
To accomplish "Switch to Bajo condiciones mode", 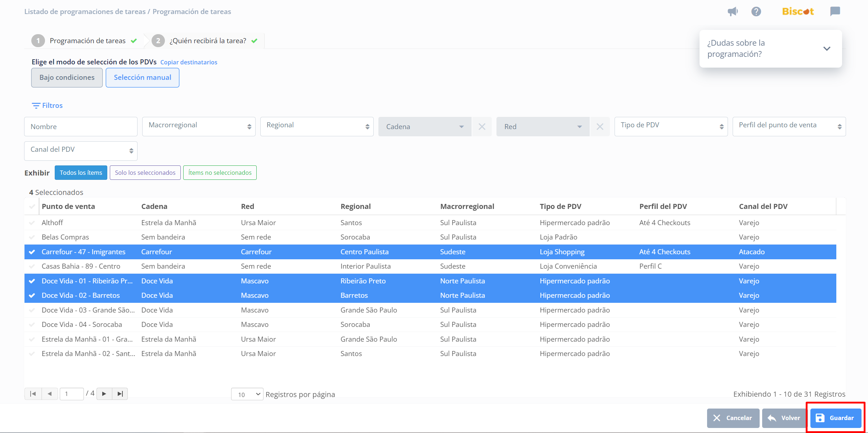I will pos(67,78).
